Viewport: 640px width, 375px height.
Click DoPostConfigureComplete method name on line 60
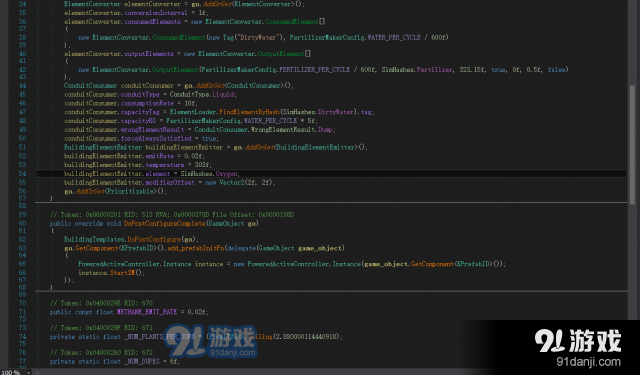(164, 223)
